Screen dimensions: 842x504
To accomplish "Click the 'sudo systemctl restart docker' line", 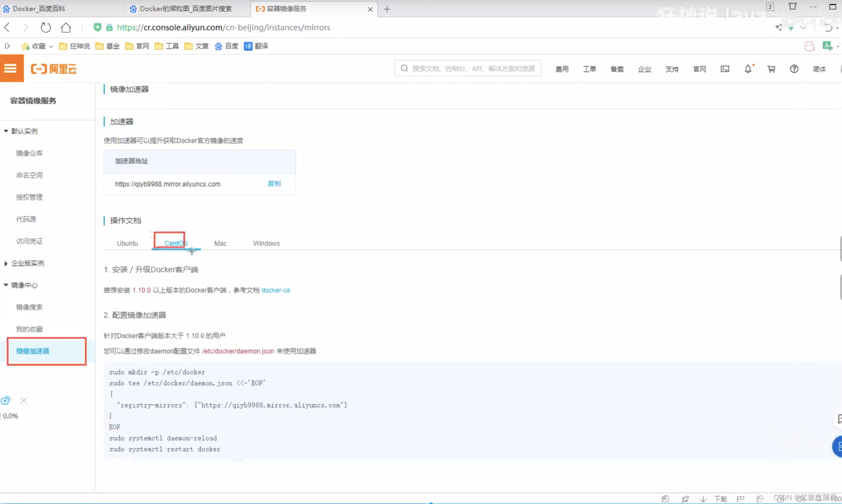I will click(x=165, y=449).
